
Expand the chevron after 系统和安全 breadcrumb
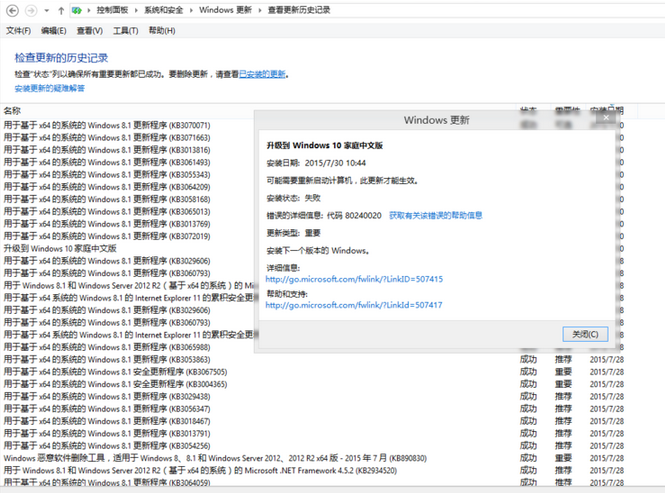click(x=191, y=11)
